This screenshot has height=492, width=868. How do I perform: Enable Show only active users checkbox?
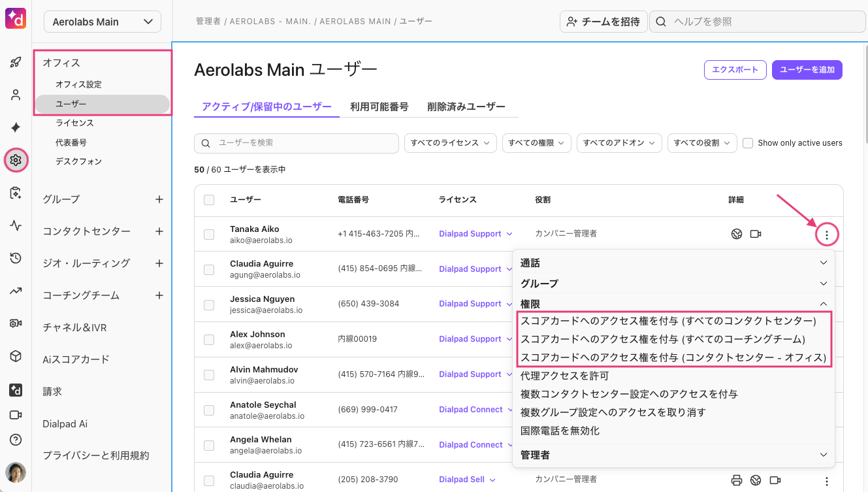[748, 143]
